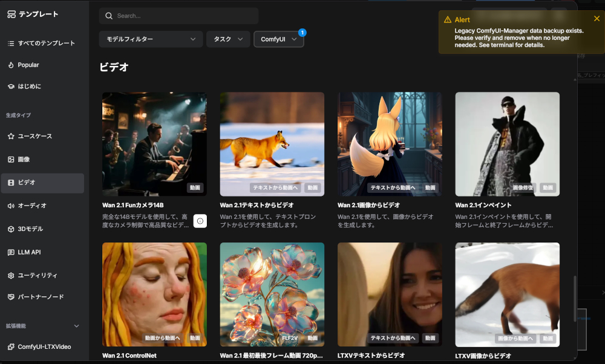Click the yellow Alert warning icon
This screenshot has width=605, height=364.
coord(448,19)
